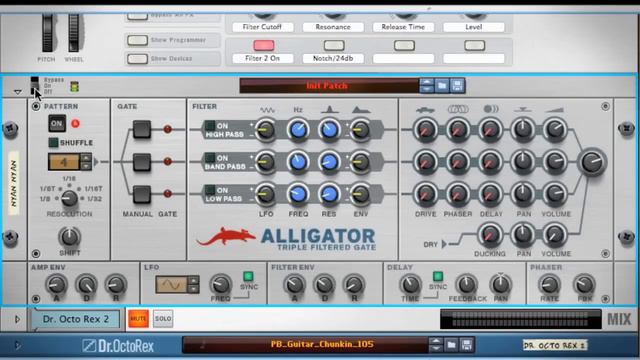Image resolution: width=640 pixels, height=360 pixels.
Task: Click the Delay Feedback knob
Action: click(467, 284)
